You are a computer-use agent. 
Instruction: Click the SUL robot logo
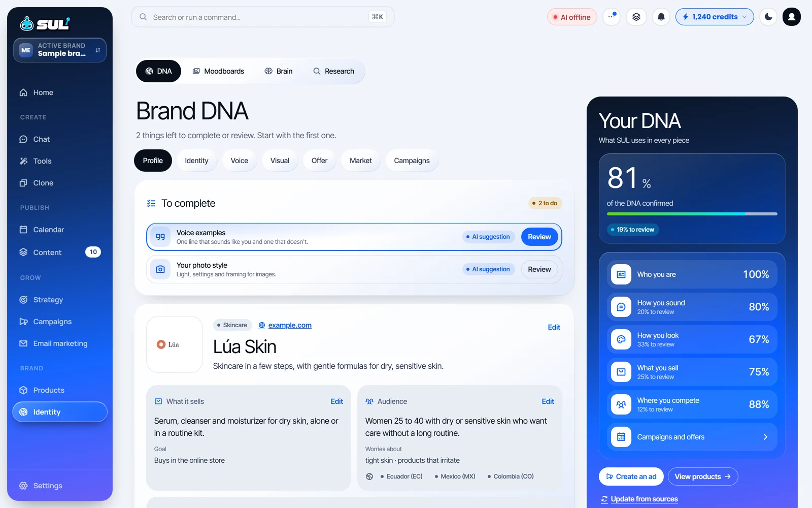click(x=45, y=23)
